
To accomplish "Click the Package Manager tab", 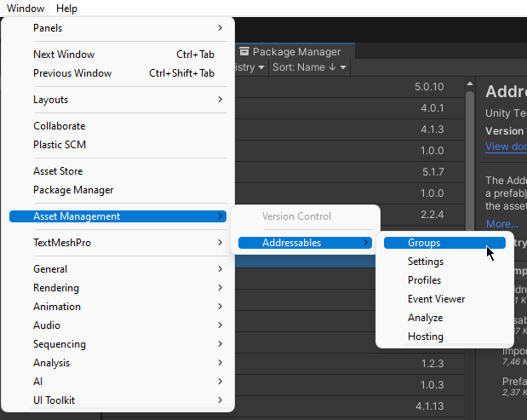I will [295, 51].
